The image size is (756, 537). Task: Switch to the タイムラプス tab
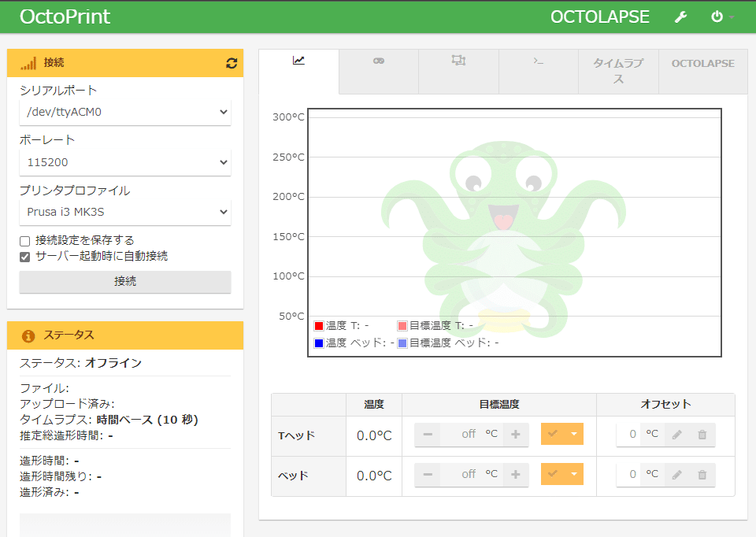(618, 69)
